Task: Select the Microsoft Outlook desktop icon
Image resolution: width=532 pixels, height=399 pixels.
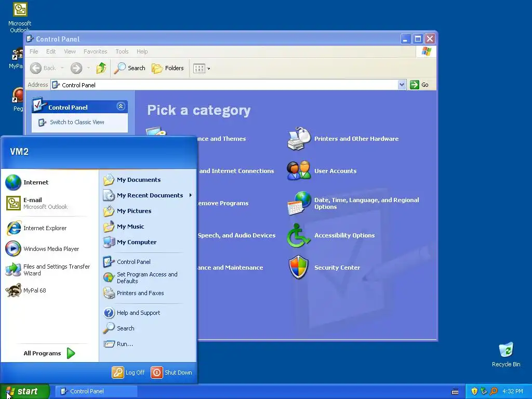Action: tap(20, 17)
